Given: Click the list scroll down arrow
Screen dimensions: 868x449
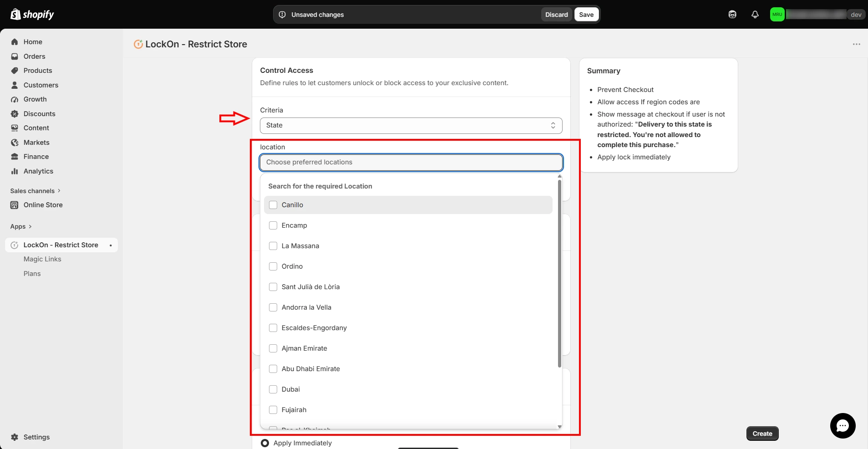Looking at the screenshot, I should point(559,427).
